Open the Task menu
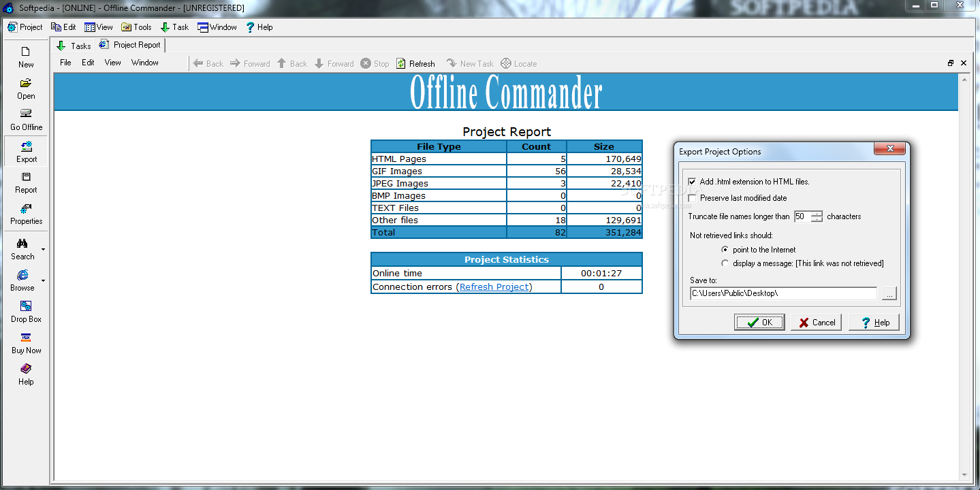Viewport: 980px width, 490px height. [174, 27]
